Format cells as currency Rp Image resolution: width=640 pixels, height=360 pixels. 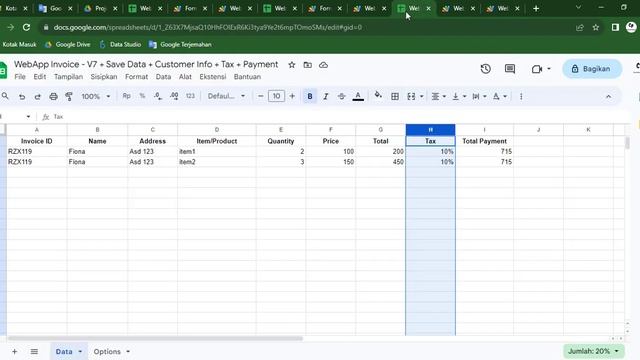[x=127, y=96]
